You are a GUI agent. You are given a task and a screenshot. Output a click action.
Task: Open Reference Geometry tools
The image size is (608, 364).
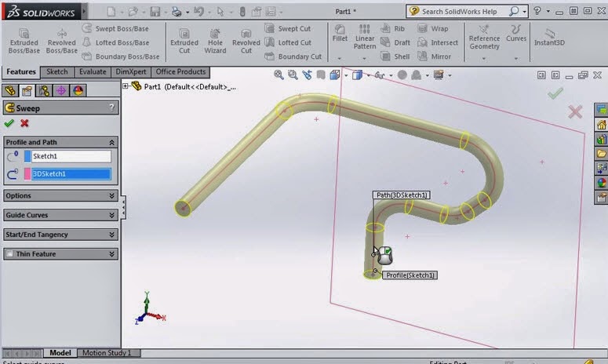484,38
